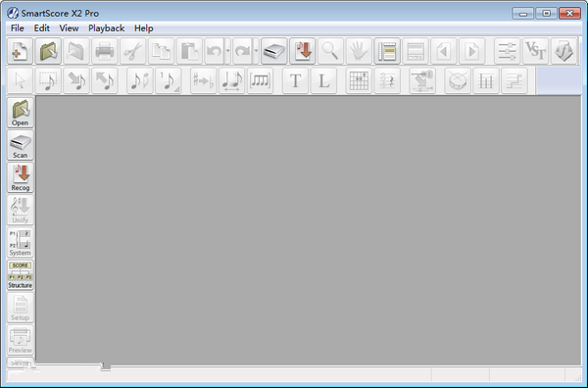The image size is (588, 388).
Task: Click the System button in sidebar
Action: [x=21, y=243]
